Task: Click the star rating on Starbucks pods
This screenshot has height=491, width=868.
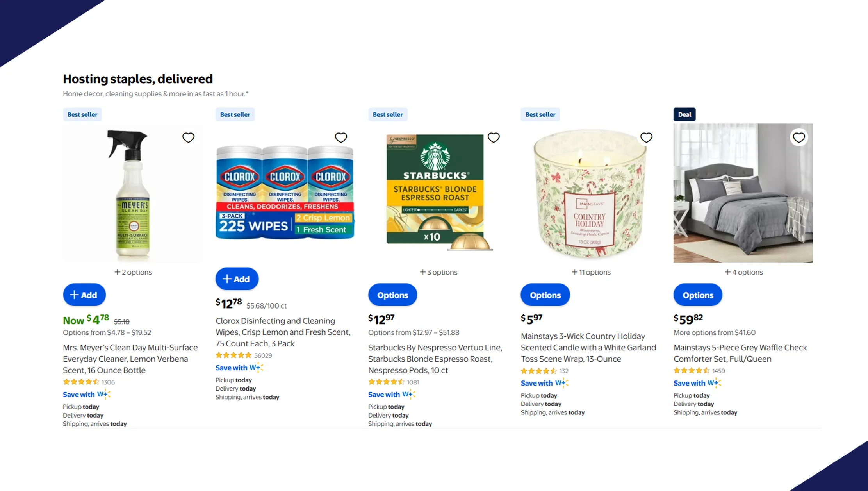Action: tap(386, 382)
